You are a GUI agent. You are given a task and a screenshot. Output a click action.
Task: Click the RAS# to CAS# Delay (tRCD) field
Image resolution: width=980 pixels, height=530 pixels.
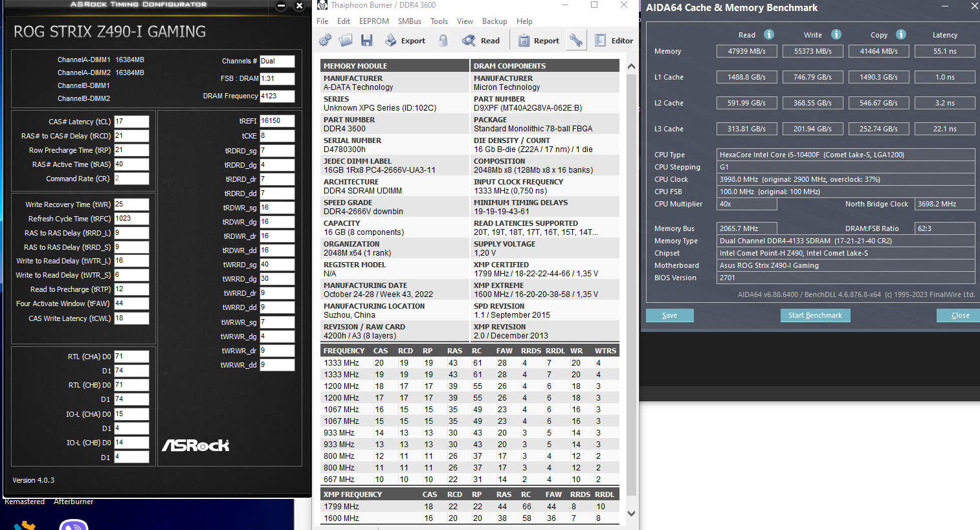point(132,136)
